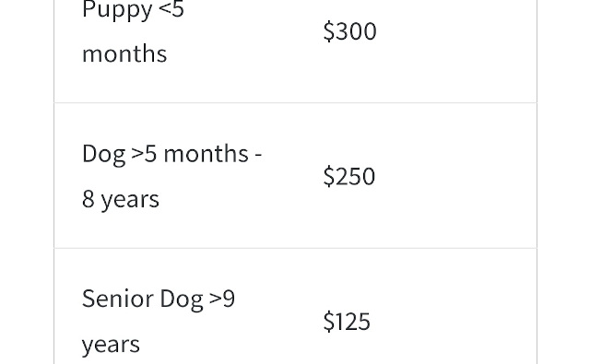Click the hyphen after "months" in the Dog row
The image size is (590, 364).
[x=258, y=155]
